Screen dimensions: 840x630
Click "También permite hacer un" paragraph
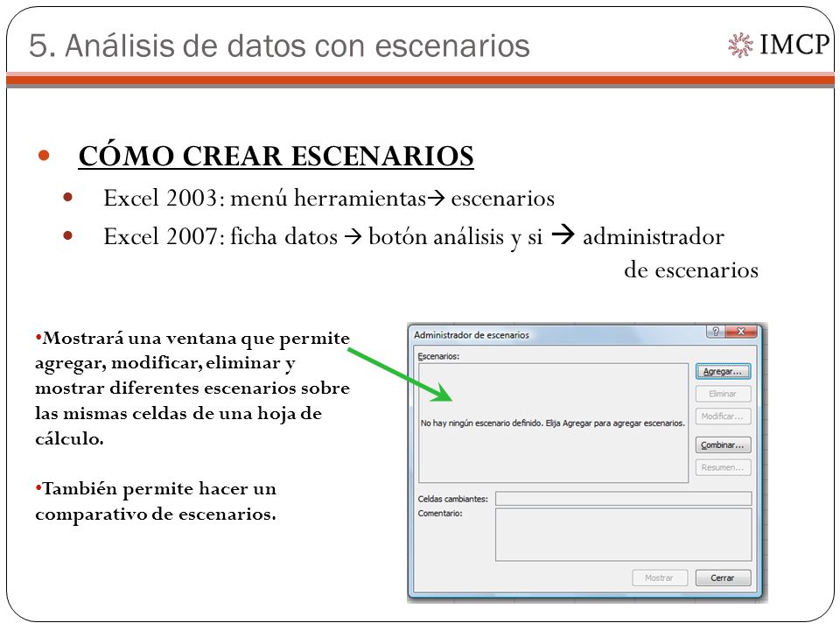click(x=156, y=501)
